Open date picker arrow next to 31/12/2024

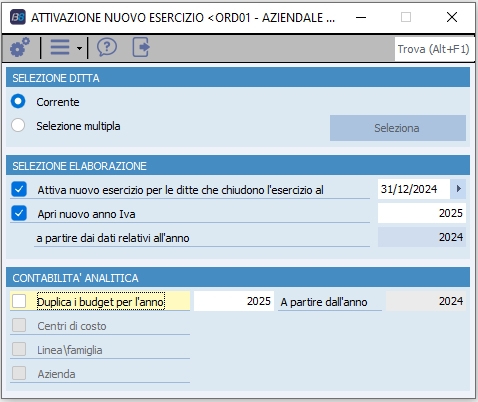(x=458, y=189)
